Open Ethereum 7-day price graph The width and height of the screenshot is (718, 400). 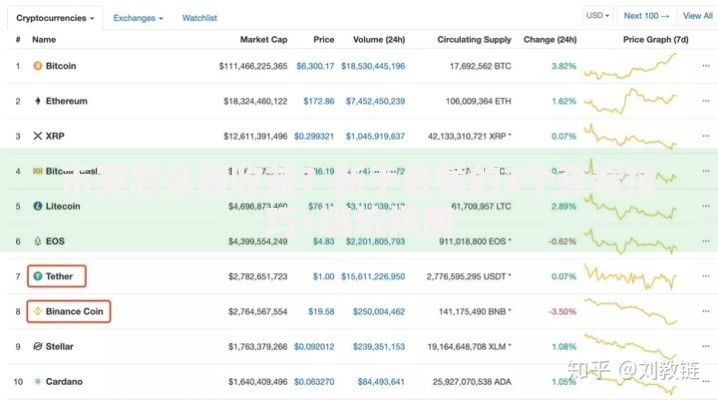pos(630,101)
